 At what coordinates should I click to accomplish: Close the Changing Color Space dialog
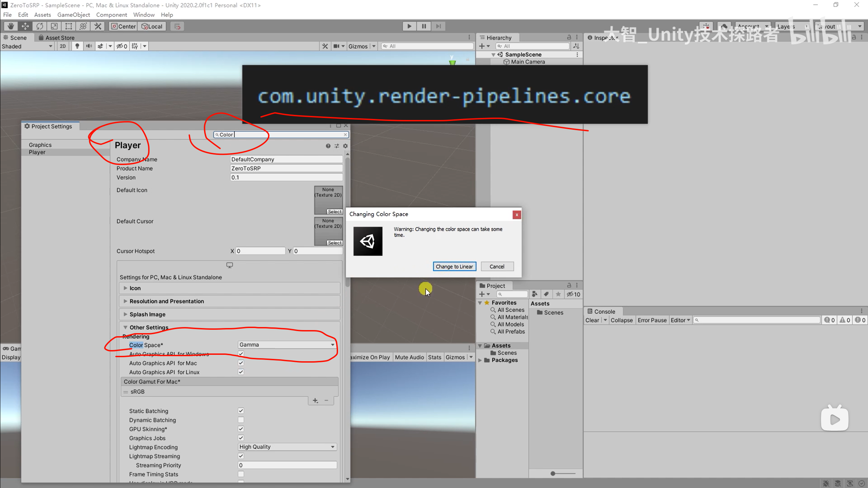click(516, 215)
